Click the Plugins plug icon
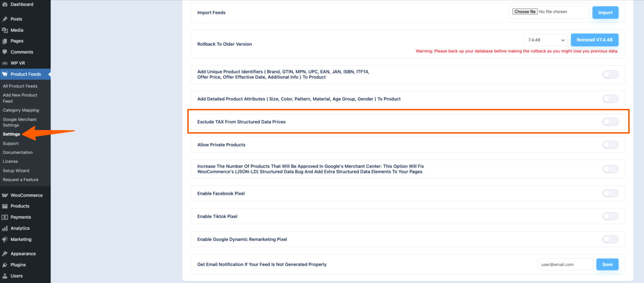Viewport: 644px width, 283px height. coord(5,265)
